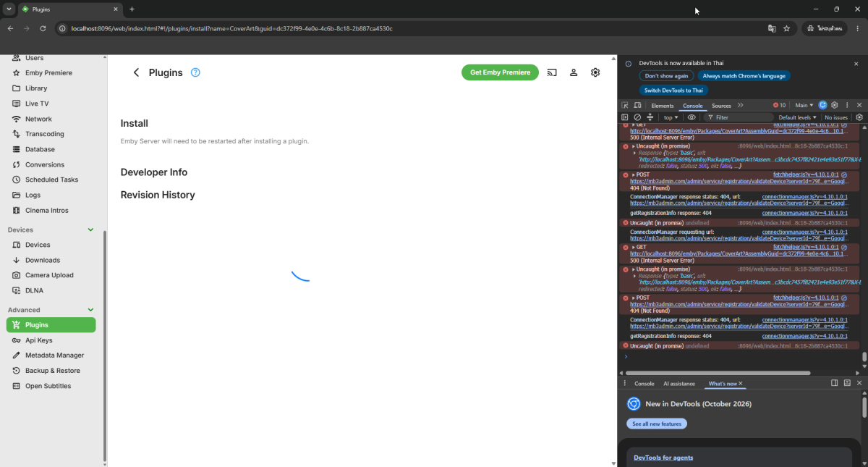The width and height of the screenshot is (868, 467).
Task: Open Api Keys in the sidebar
Action: [51, 340]
